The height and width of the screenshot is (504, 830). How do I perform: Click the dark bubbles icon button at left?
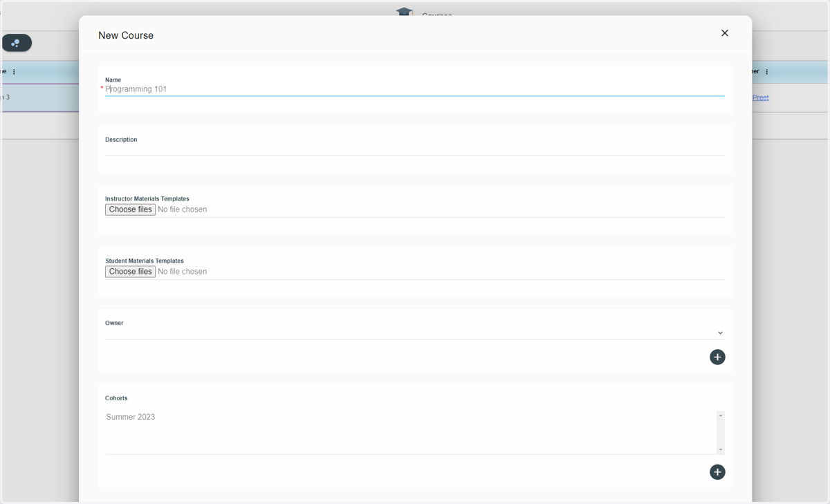[x=17, y=43]
